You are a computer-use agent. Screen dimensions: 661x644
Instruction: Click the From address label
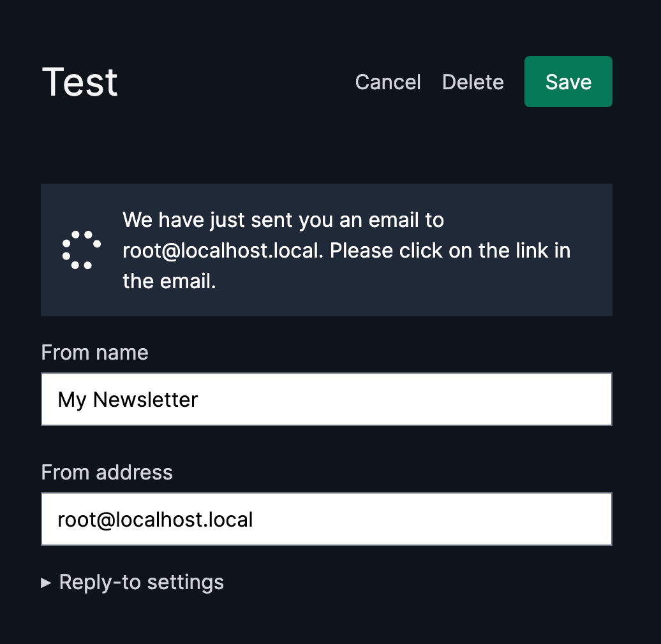(107, 472)
